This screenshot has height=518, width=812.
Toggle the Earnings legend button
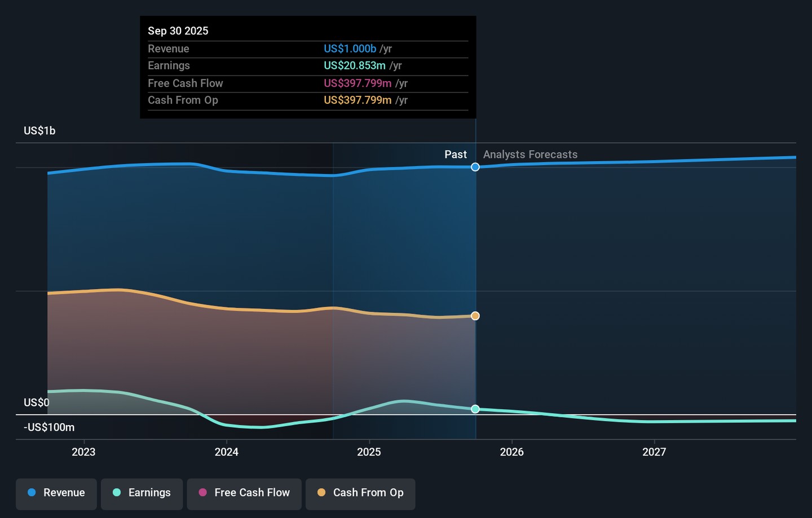pyautogui.click(x=142, y=493)
